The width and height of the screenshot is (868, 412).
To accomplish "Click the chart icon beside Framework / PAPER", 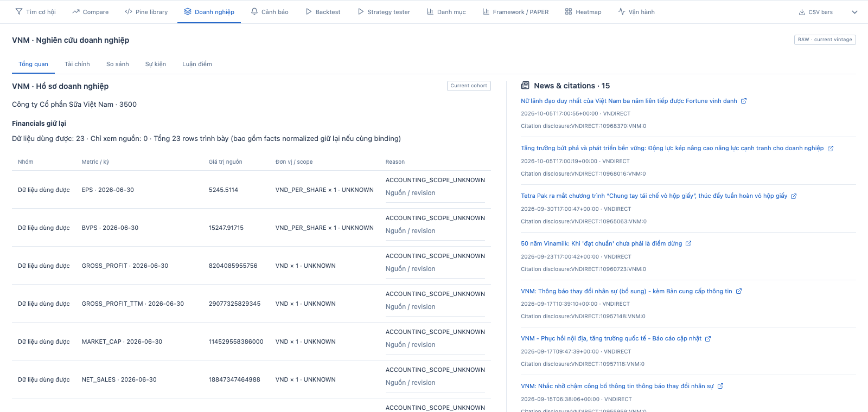I will [486, 11].
